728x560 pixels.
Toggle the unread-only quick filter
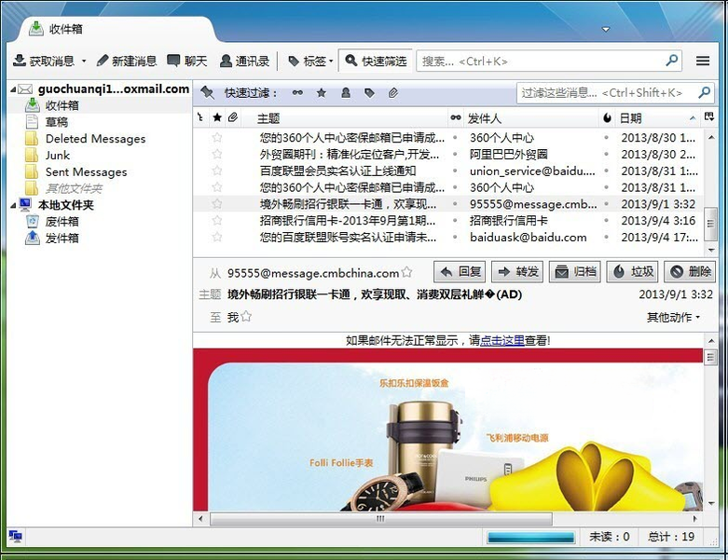click(x=297, y=93)
